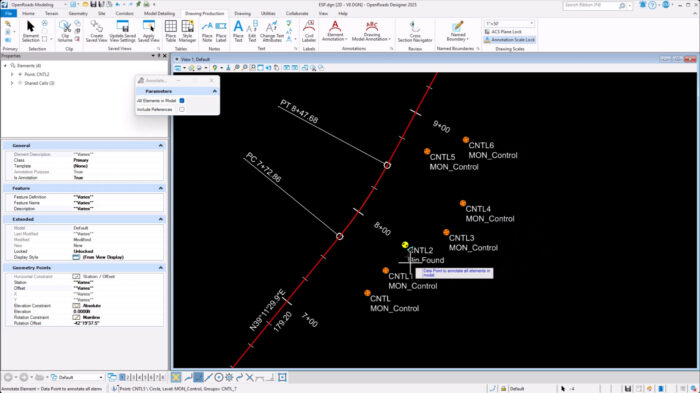Click the Save icon in quick access toolbar

[93, 4]
